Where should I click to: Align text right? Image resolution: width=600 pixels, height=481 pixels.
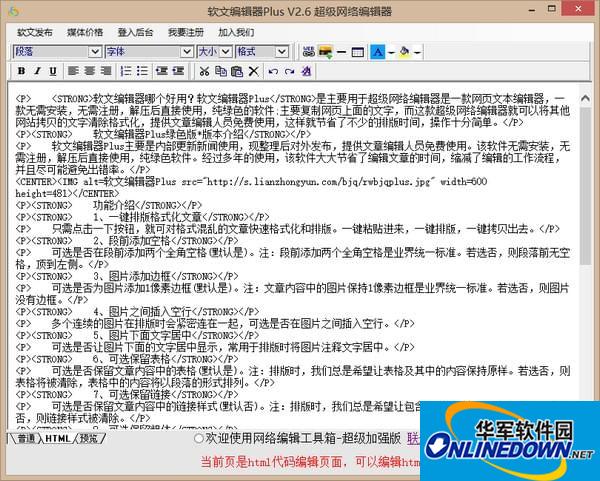coord(106,71)
